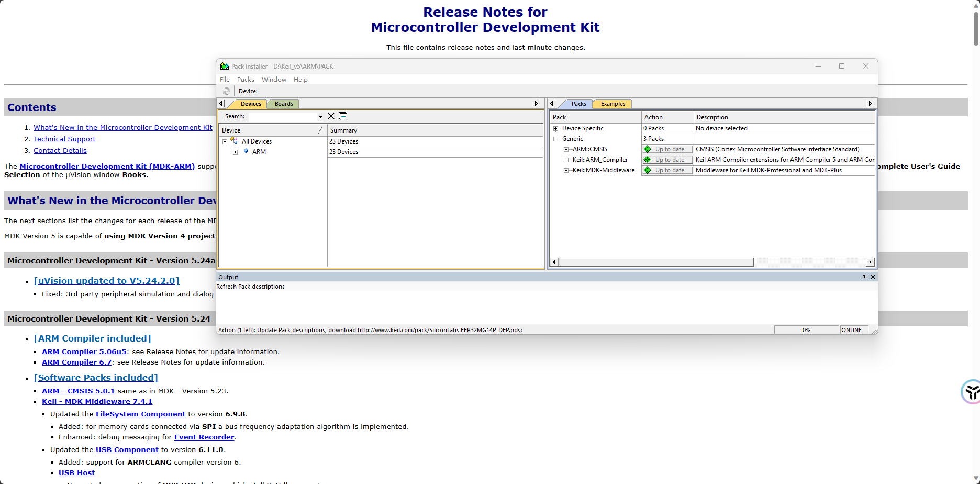
Task: Open the USB Host link
Action: click(x=77, y=472)
